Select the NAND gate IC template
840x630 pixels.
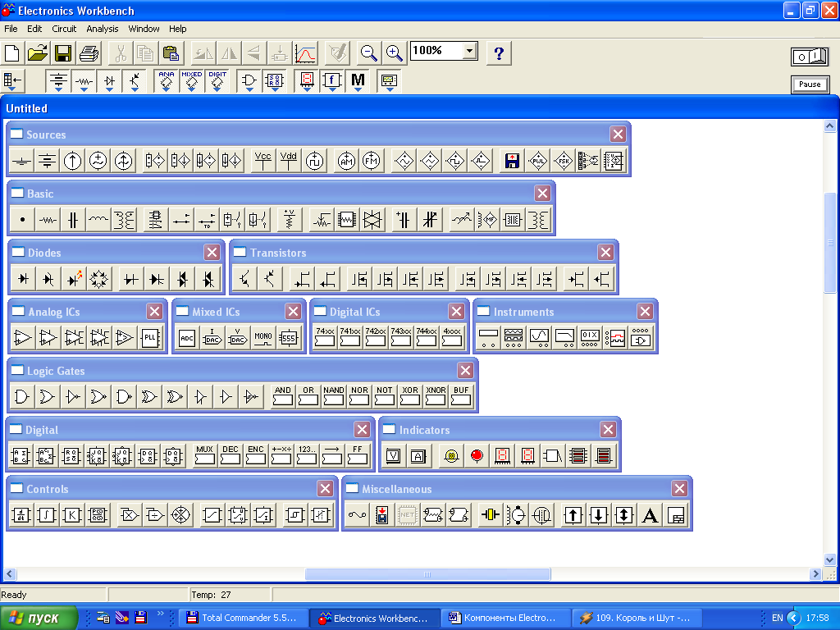tap(334, 396)
